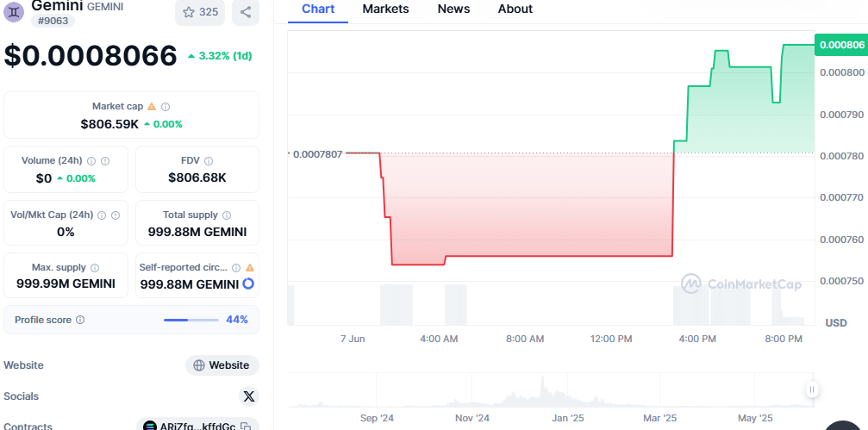This screenshot has width=868, height=430.
Task: Open the Website link button
Action: point(222,365)
